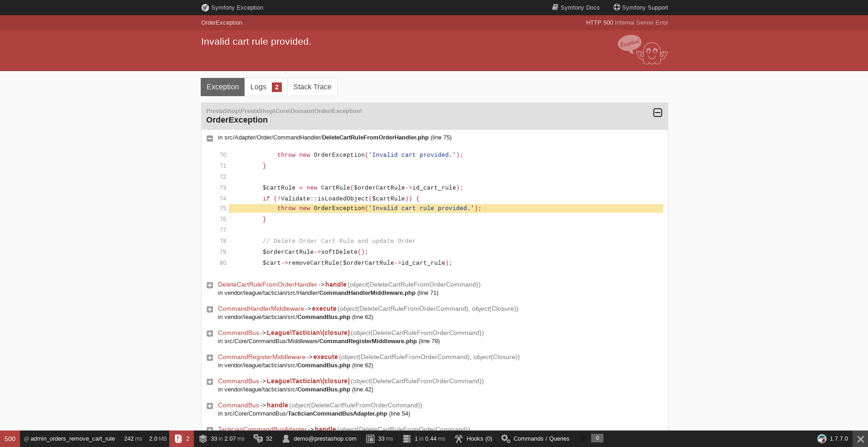
Task: Expand the CommandRegisterMiddleware execute trace entry
Action: pos(209,358)
